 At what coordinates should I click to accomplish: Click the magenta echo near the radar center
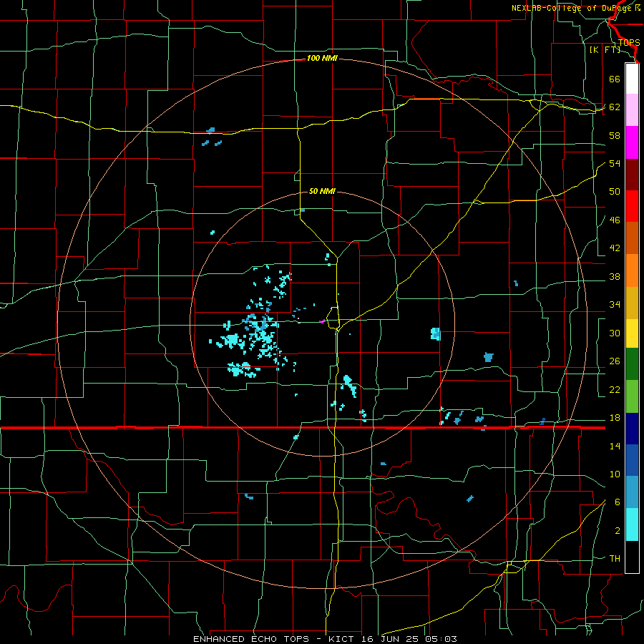coord(323,321)
